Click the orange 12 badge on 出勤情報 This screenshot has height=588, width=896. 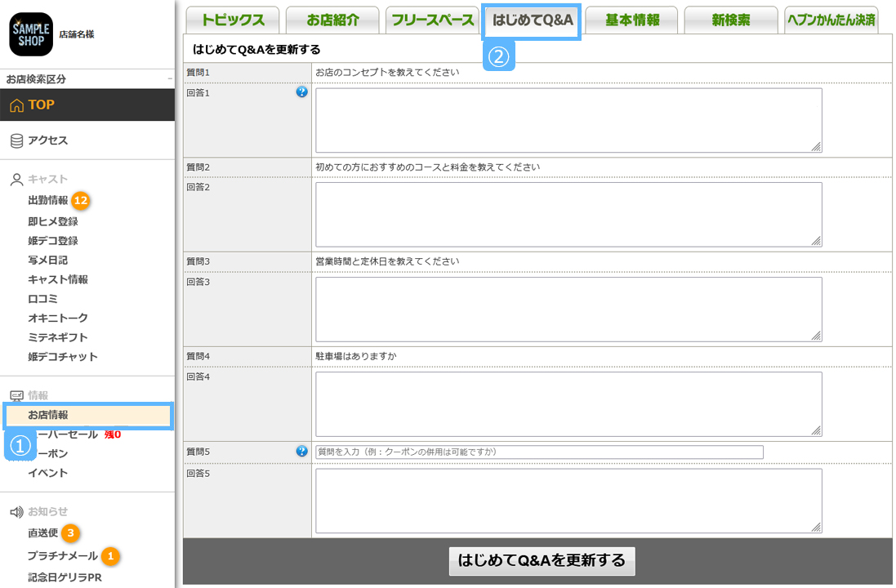click(80, 200)
